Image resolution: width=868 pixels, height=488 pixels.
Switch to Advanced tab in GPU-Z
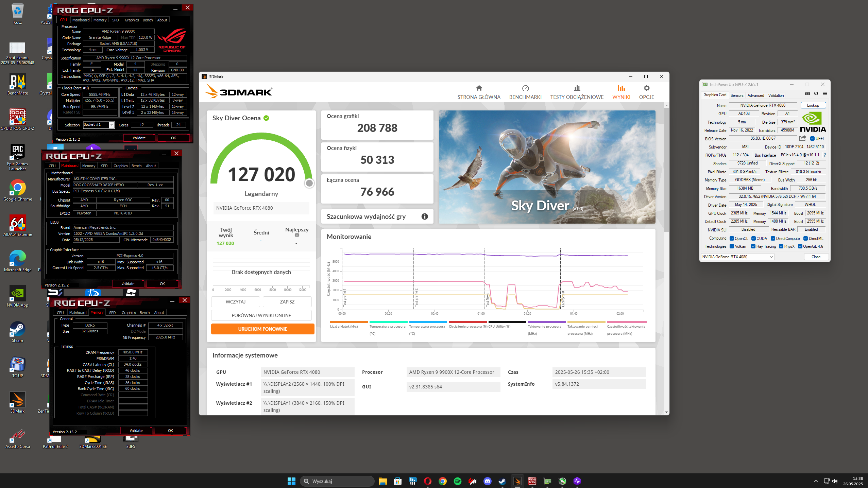click(755, 95)
